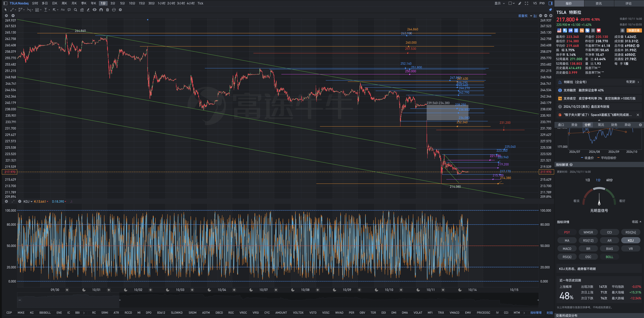Screen dimensions: 644x318
Task: Open the analysis panel settings gear
Action: point(640,125)
